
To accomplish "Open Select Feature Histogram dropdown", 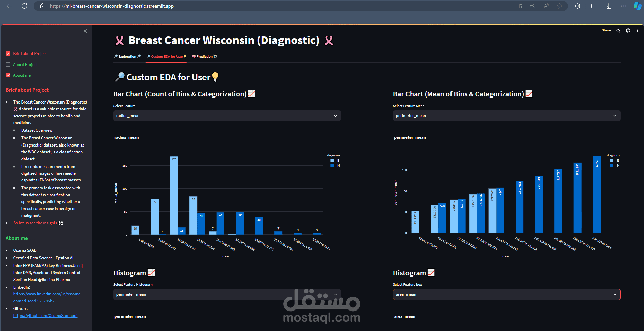I will pyautogui.click(x=227, y=294).
